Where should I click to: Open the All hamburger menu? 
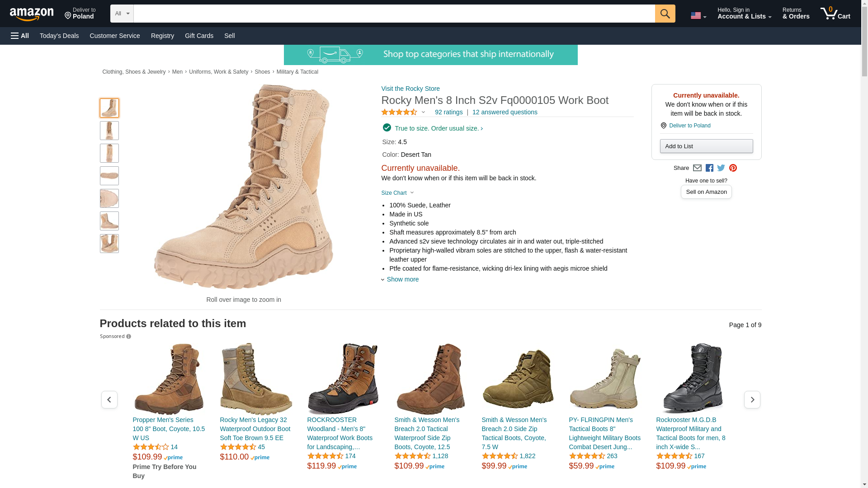click(20, 36)
